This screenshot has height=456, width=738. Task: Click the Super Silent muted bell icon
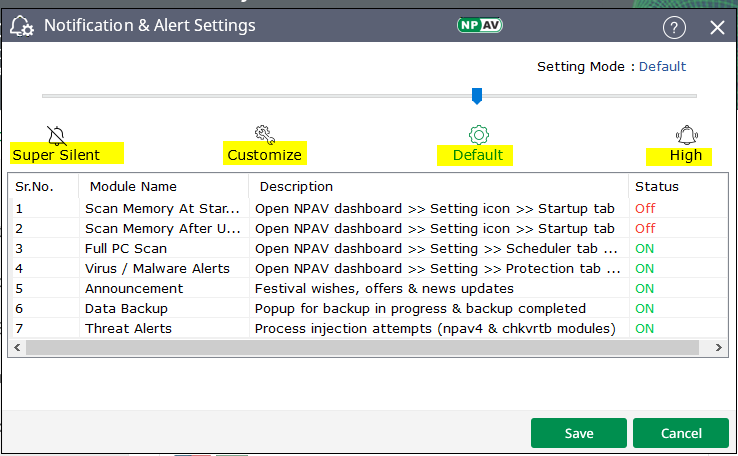point(56,134)
